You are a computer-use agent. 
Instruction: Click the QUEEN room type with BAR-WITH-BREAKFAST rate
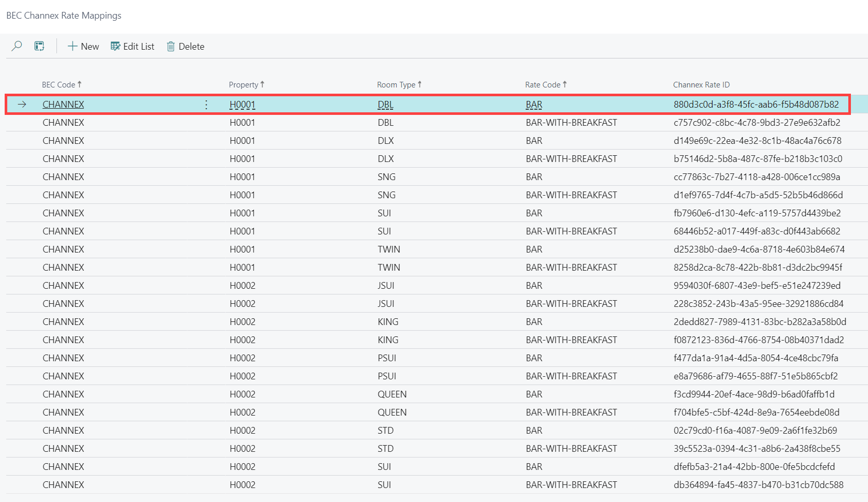pyautogui.click(x=392, y=412)
